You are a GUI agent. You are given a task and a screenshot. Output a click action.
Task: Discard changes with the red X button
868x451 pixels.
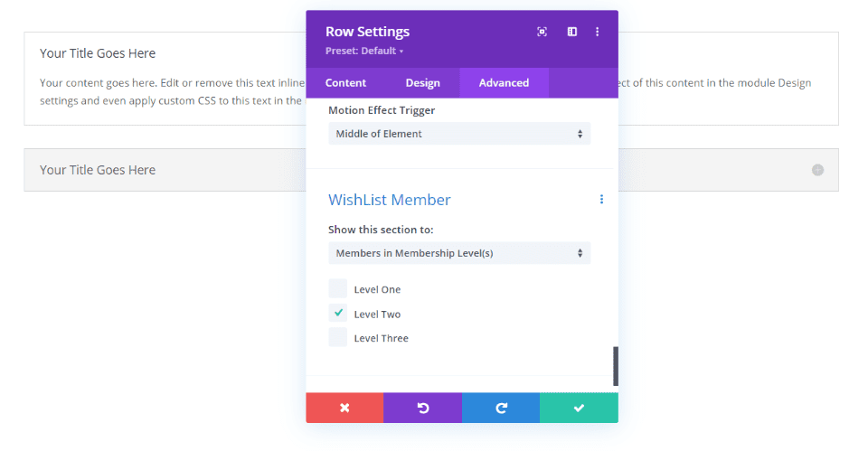coord(344,408)
